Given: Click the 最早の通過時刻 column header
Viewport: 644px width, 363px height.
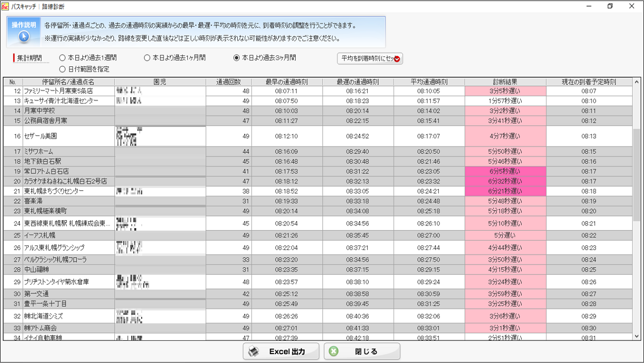Looking at the screenshot, I should [x=287, y=82].
